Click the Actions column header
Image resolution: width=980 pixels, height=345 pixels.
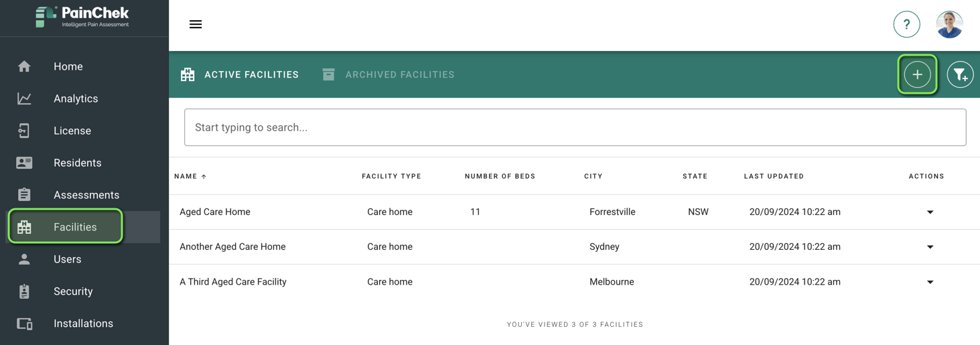tap(926, 176)
